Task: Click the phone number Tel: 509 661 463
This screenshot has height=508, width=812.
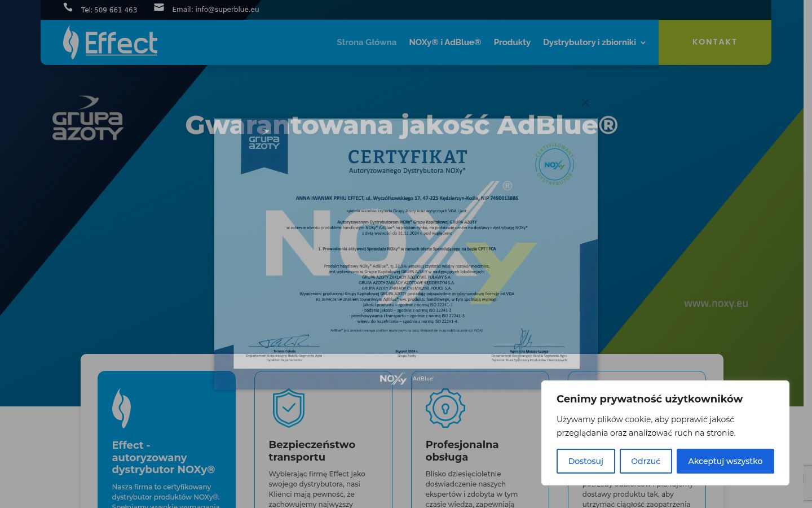Action: [109, 10]
